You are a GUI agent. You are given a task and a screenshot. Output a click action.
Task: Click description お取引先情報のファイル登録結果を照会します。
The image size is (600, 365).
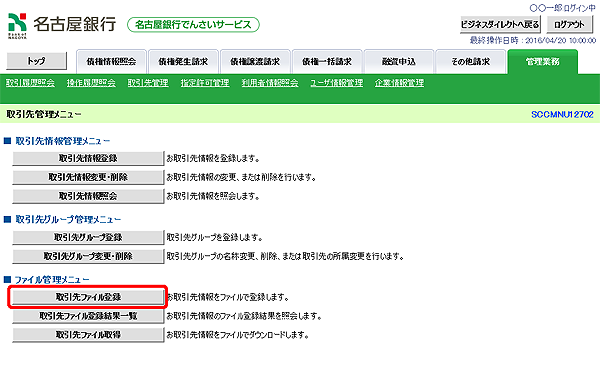[244, 316]
